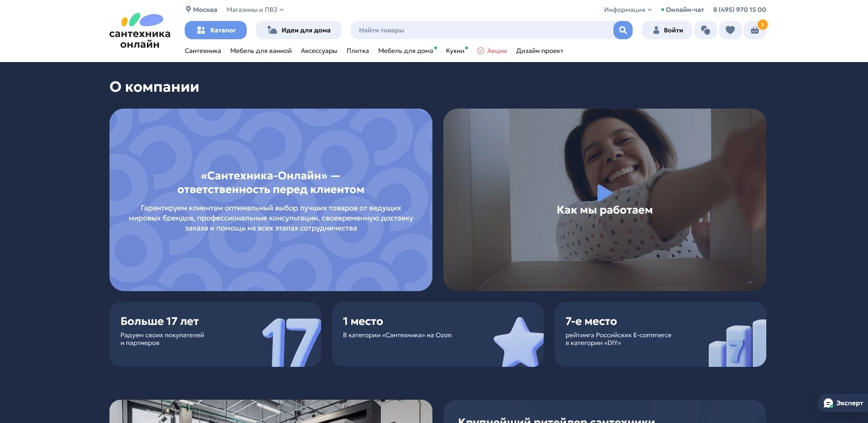Open the Сантехника navigation category

click(x=202, y=51)
